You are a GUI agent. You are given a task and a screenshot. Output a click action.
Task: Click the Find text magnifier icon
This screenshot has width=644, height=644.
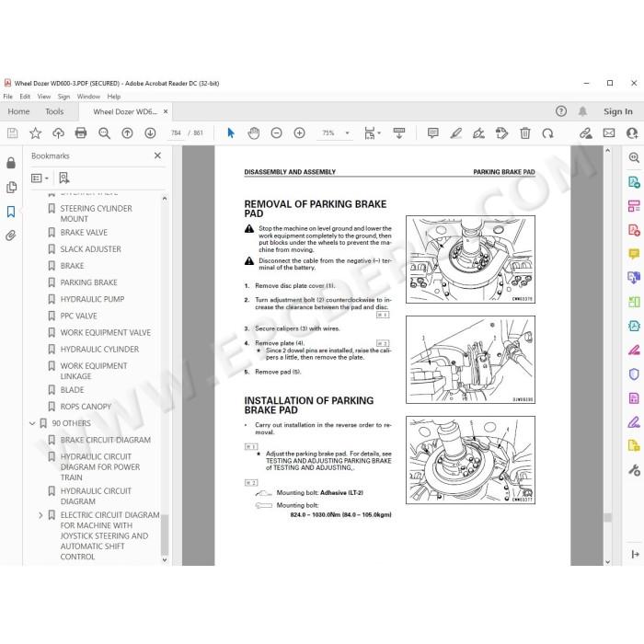coord(104,133)
